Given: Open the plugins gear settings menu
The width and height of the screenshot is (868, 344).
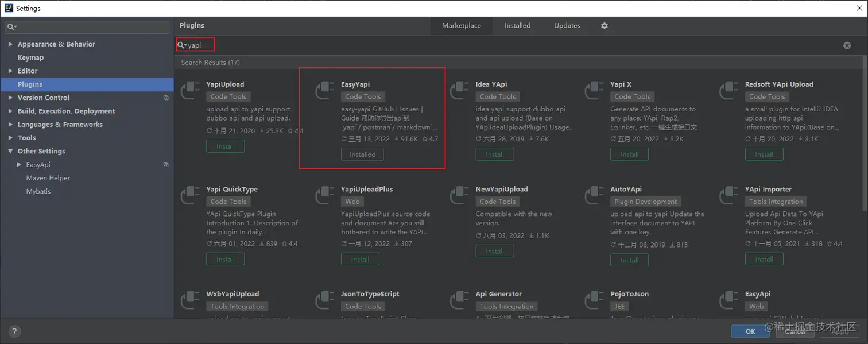Looking at the screenshot, I should (604, 26).
